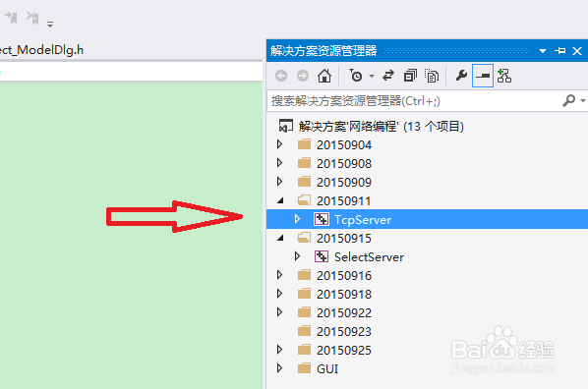The image size is (588, 389).
Task: Go forward in Solution Explorer
Action: tap(303, 76)
